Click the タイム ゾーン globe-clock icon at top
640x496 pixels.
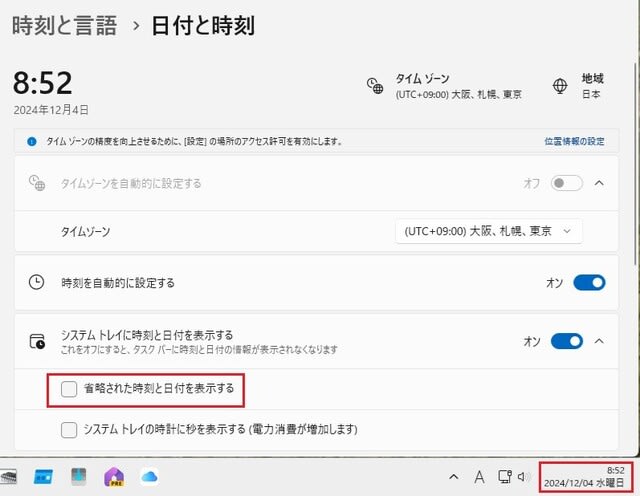[x=375, y=86]
